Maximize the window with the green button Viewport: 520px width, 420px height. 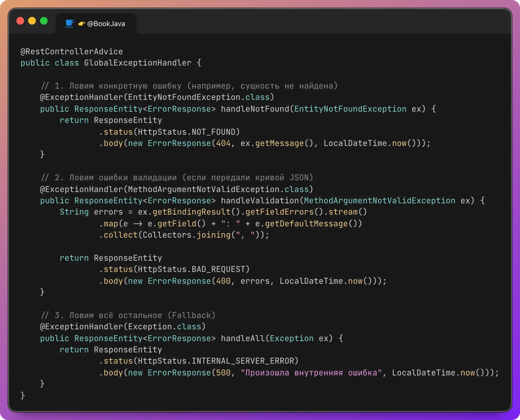click(44, 21)
